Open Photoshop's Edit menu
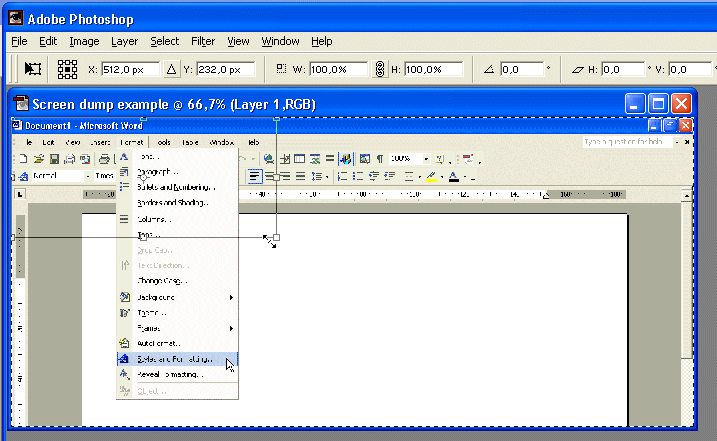The width and height of the screenshot is (717, 441). [x=48, y=41]
